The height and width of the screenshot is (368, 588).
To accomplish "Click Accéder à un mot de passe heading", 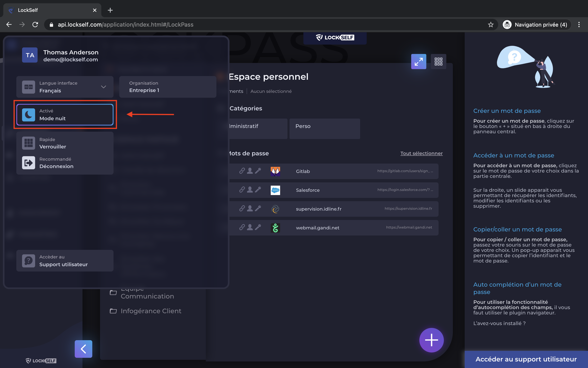I will tap(514, 155).
